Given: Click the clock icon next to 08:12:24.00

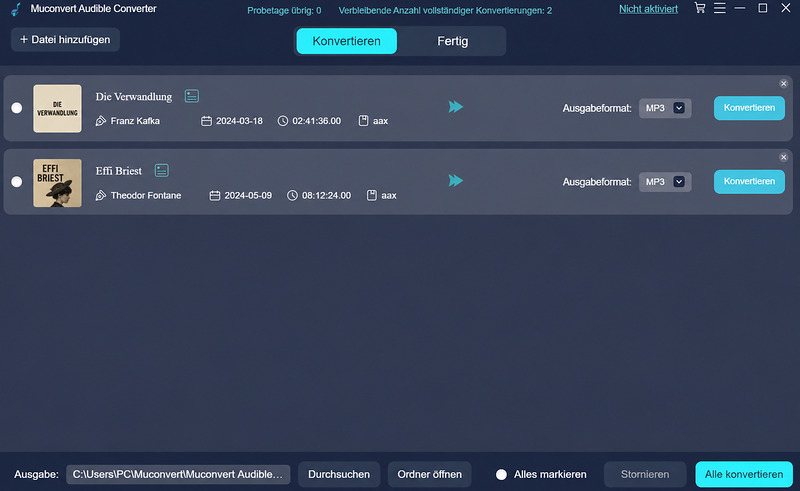Looking at the screenshot, I should (x=292, y=195).
